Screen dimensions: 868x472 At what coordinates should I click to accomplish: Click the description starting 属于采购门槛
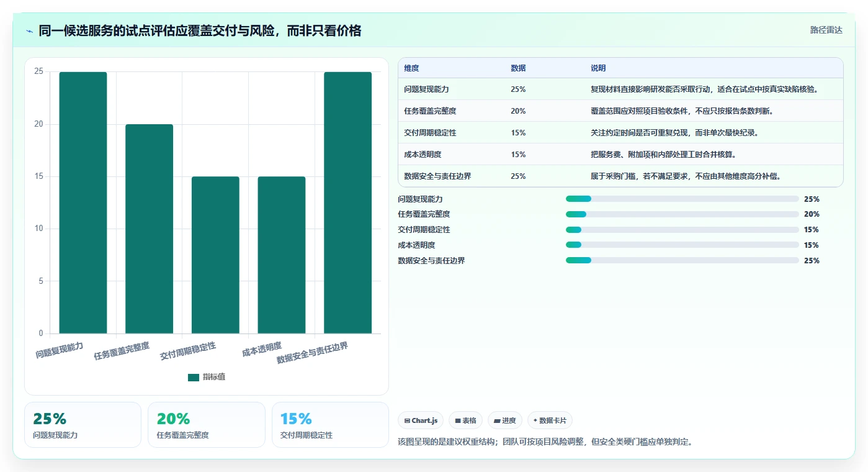tap(685, 176)
